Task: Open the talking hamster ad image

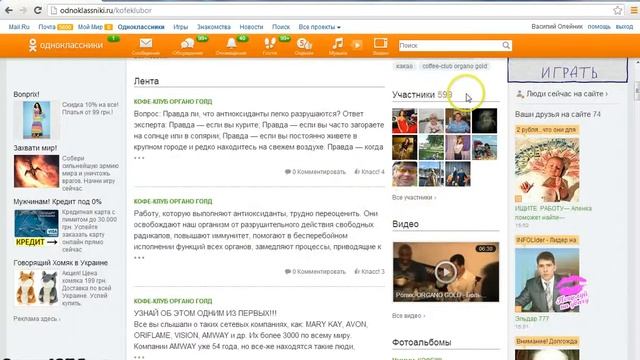Action: coord(37,289)
